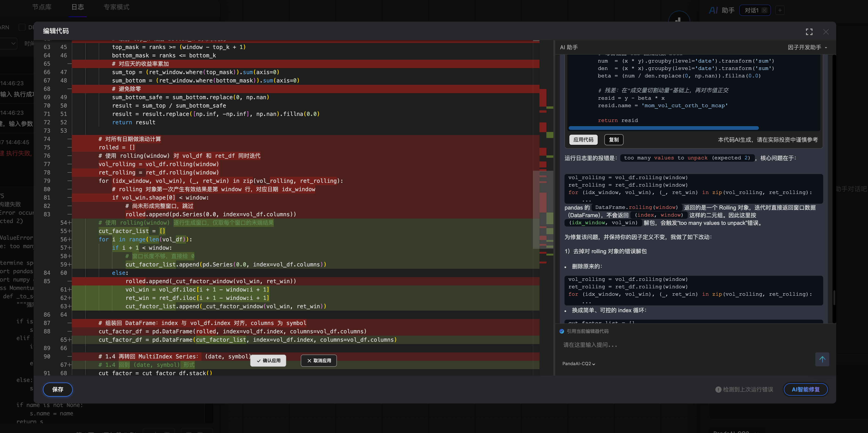Click the 'return result' code line
The height and width of the screenshot is (433, 868).
(134, 122)
